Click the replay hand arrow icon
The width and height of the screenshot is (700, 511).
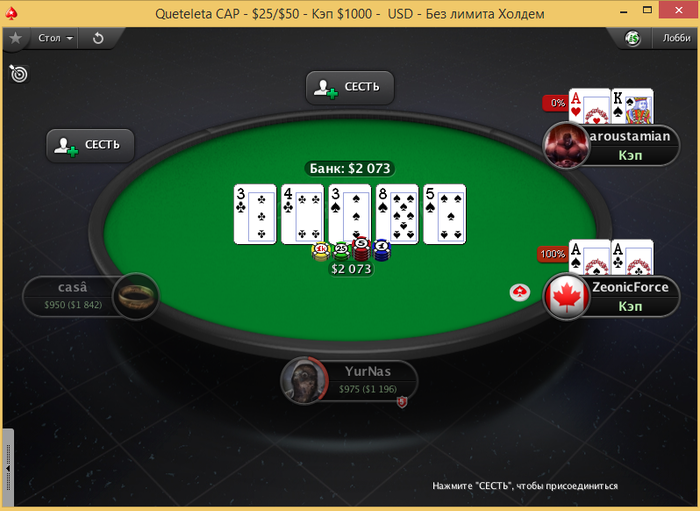pyautogui.click(x=98, y=38)
